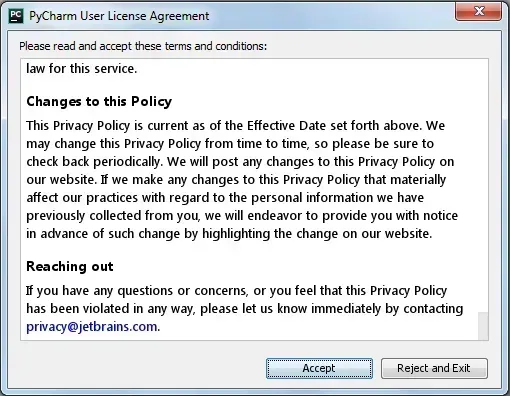Click the scrollbar thumb in the license pane
Viewport: 510px width, 396px height.
coord(483,326)
